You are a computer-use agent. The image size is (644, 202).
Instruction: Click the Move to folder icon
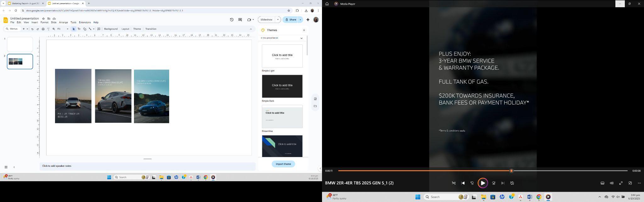click(x=49, y=19)
